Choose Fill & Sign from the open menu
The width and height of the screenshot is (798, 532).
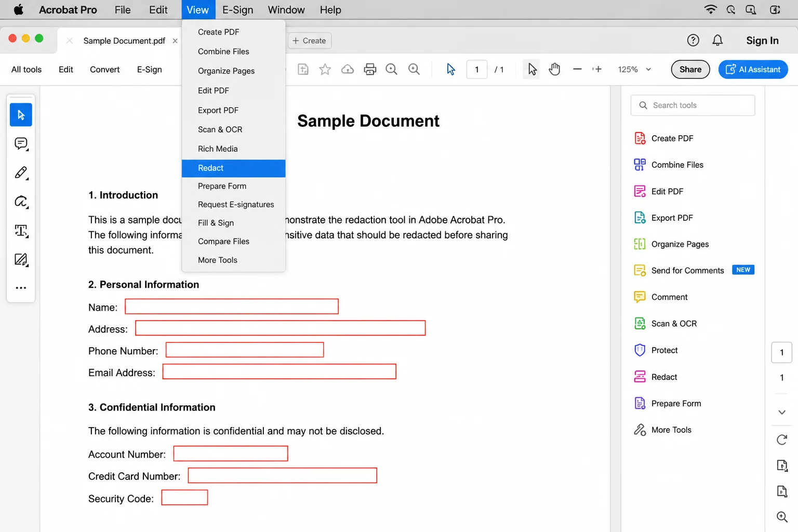pos(234,223)
